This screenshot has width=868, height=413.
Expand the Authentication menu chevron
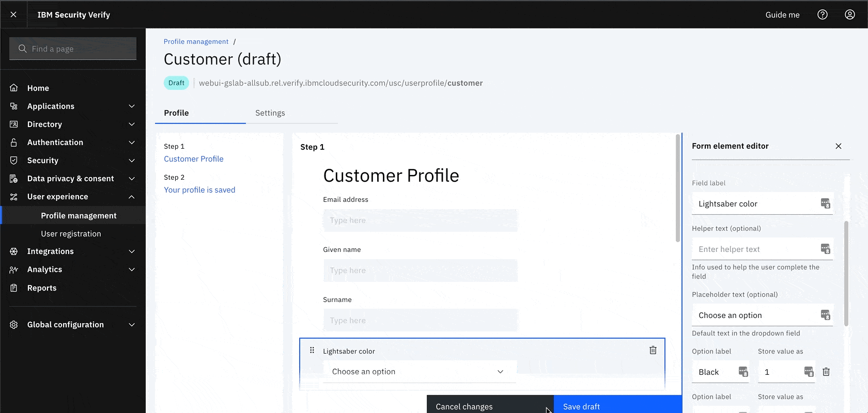coord(132,142)
